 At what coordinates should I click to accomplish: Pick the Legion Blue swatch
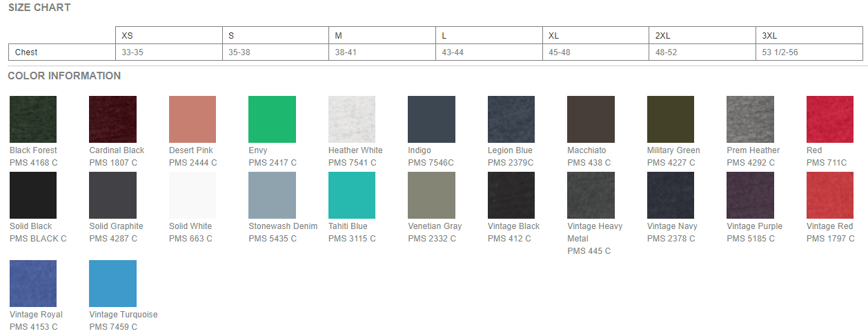pos(511,119)
